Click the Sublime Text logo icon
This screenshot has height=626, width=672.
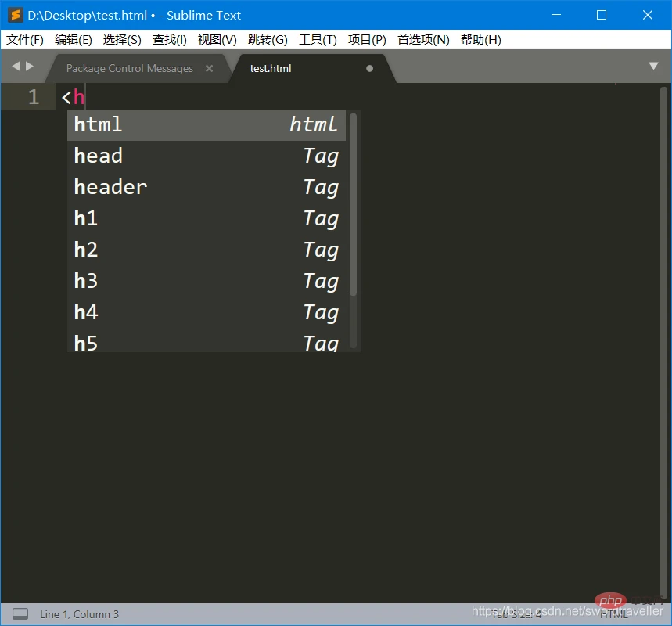(16, 15)
